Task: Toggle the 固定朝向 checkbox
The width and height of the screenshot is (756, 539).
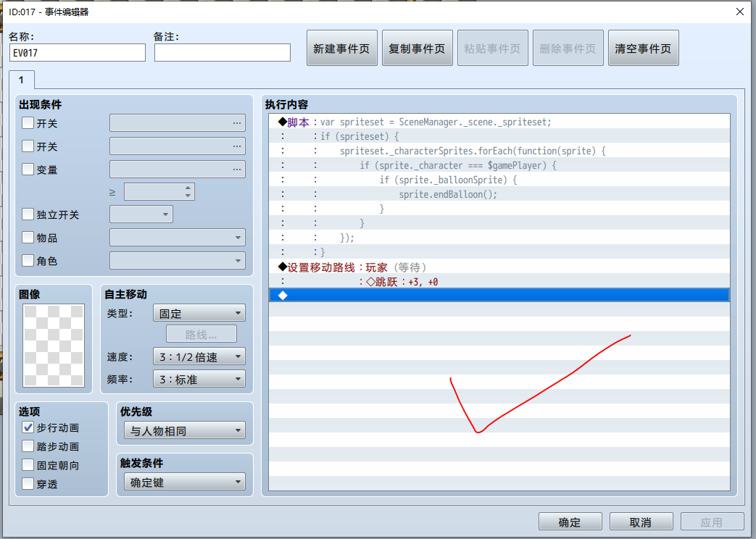Action: click(x=28, y=465)
